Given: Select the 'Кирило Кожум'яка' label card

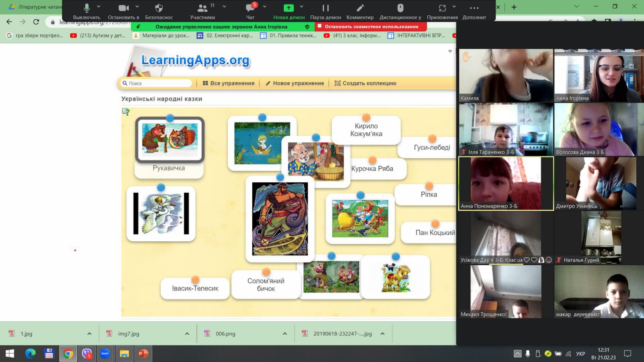Looking at the screenshot, I should pos(366,130).
